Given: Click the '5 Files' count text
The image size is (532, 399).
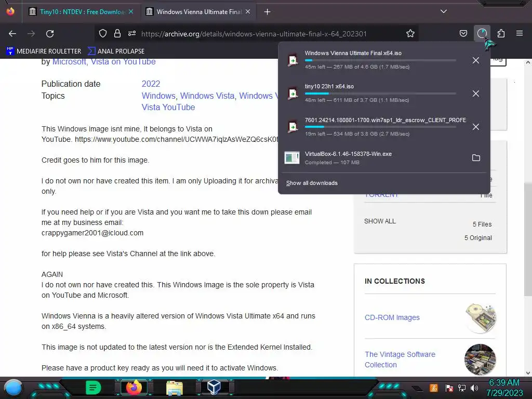Looking at the screenshot, I should (x=482, y=224).
